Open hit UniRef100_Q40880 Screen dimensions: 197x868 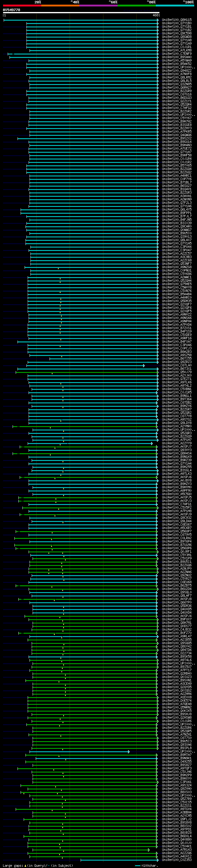pos(177,839)
